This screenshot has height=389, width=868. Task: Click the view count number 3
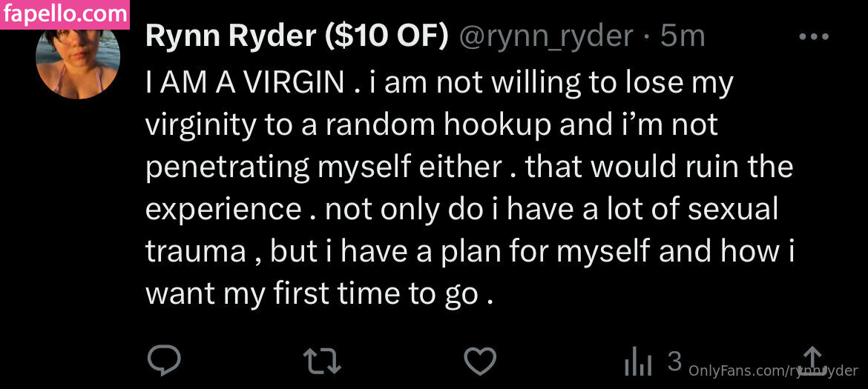coord(674,361)
